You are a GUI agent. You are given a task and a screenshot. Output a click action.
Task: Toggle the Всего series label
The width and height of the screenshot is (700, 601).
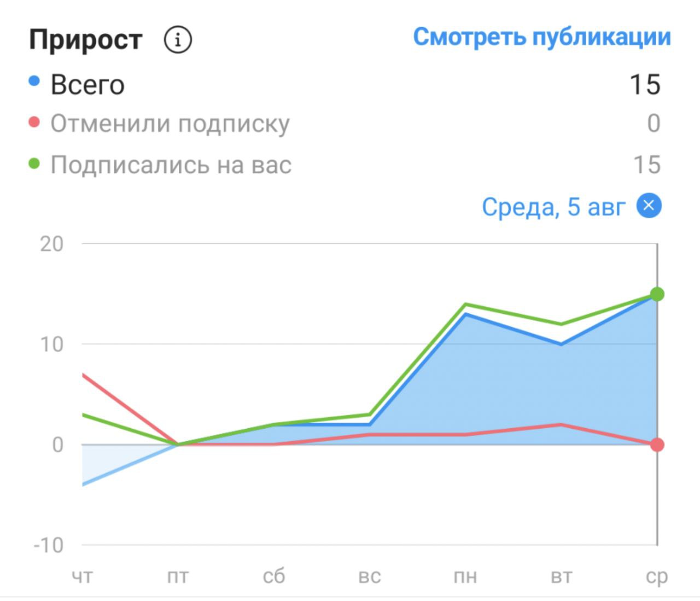(x=87, y=85)
